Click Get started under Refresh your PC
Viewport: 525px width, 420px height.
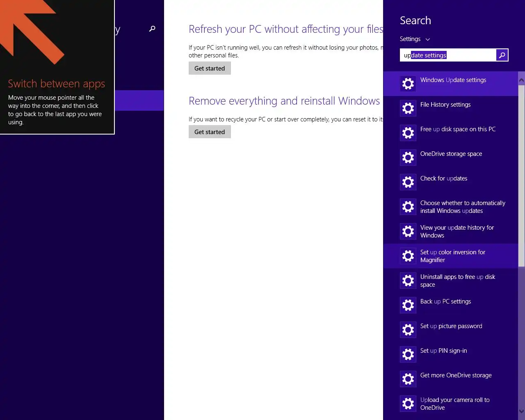click(x=210, y=68)
